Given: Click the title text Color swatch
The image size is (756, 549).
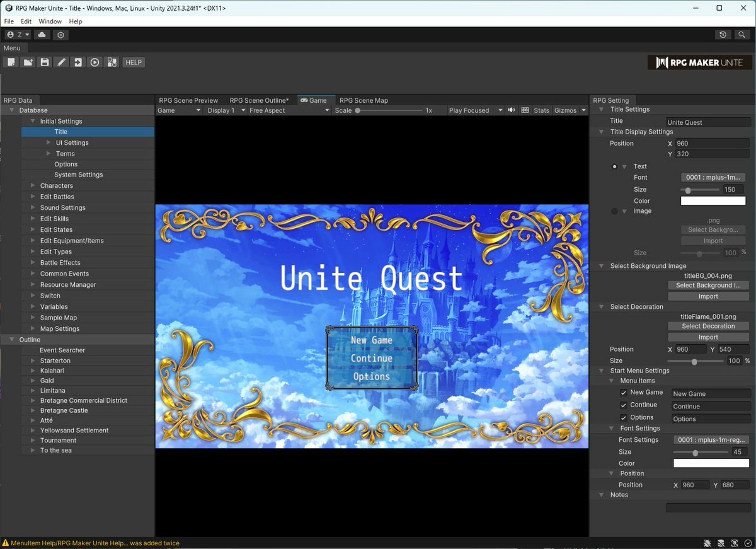Looking at the screenshot, I should pyautogui.click(x=713, y=201).
